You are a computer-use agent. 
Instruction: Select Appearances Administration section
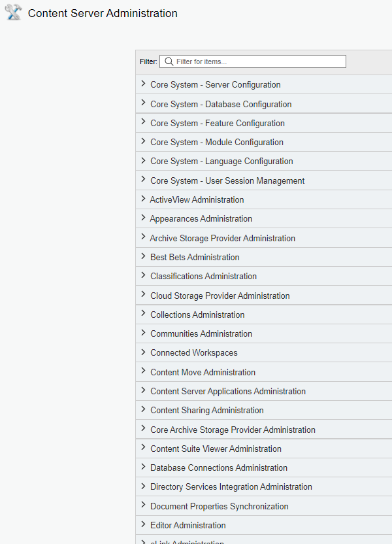point(201,218)
